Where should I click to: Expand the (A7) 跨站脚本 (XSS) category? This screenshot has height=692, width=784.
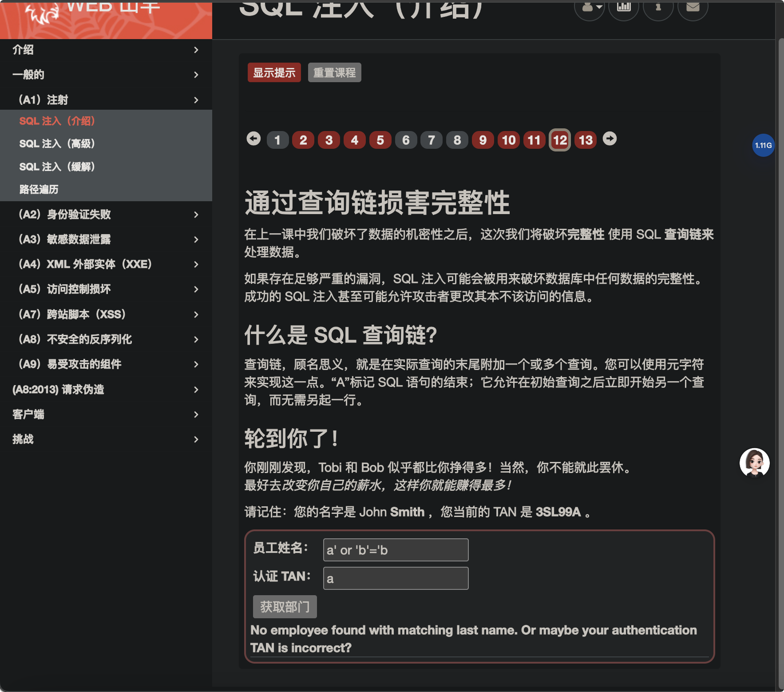click(x=106, y=314)
